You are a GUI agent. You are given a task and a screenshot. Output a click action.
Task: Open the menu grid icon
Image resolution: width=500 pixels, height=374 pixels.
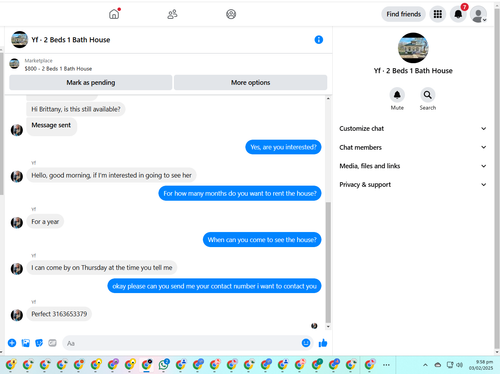[x=438, y=14]
